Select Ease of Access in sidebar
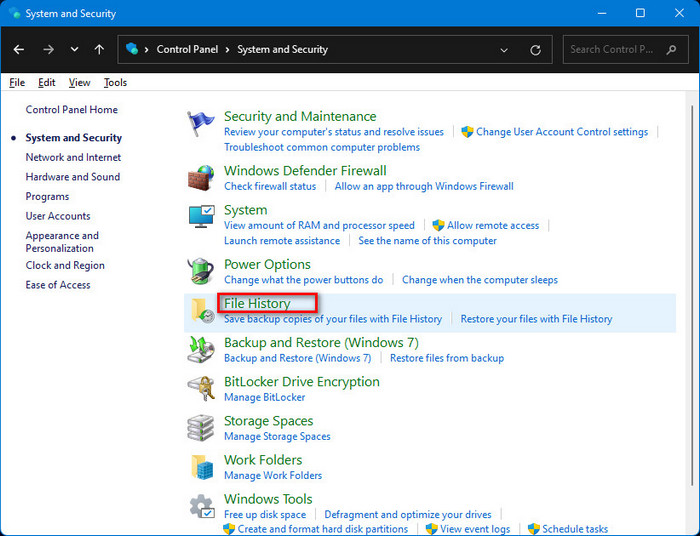Viewport: 700px width, 536px height. click(x=58, y=285)
